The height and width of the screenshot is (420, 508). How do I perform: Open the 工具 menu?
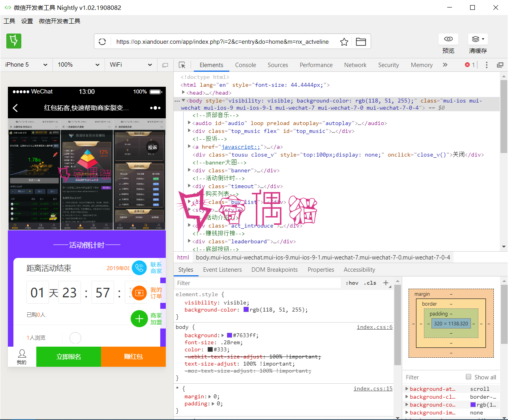(x=9, y=21)
